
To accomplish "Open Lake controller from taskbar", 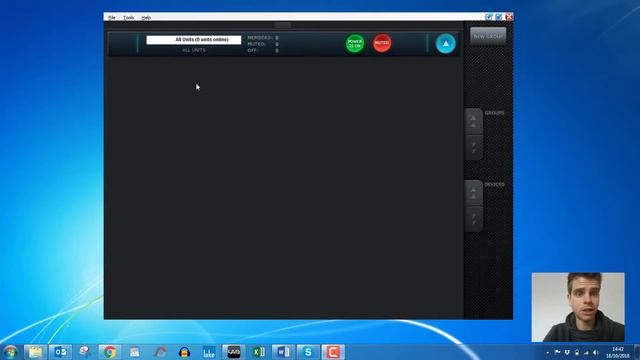I will pos(209,352).
